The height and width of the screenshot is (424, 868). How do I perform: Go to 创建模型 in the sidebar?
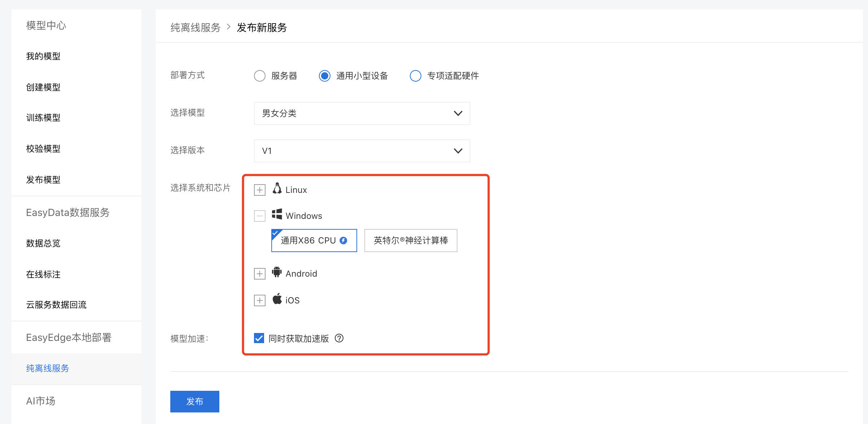(x=43, y=87)
